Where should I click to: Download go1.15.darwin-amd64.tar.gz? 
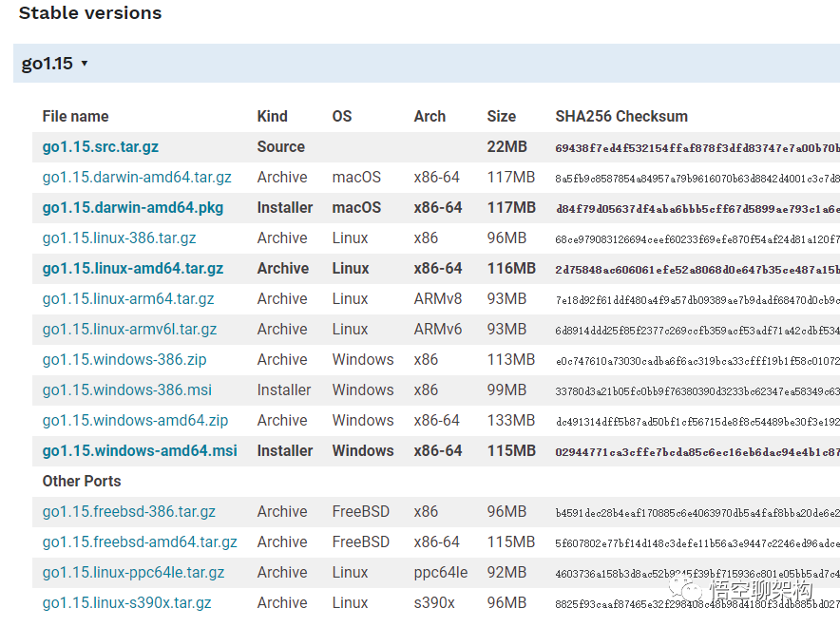[137, 178]
